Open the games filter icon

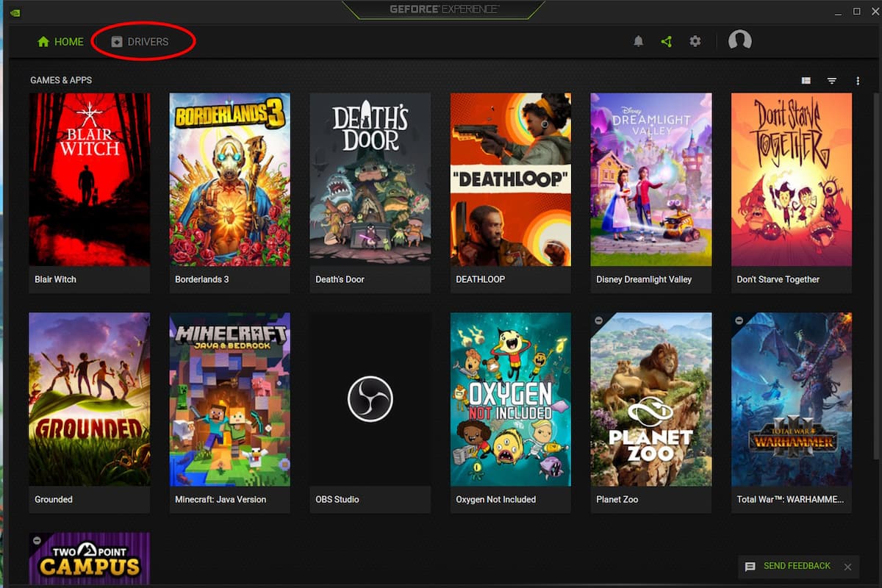point(832,81)
